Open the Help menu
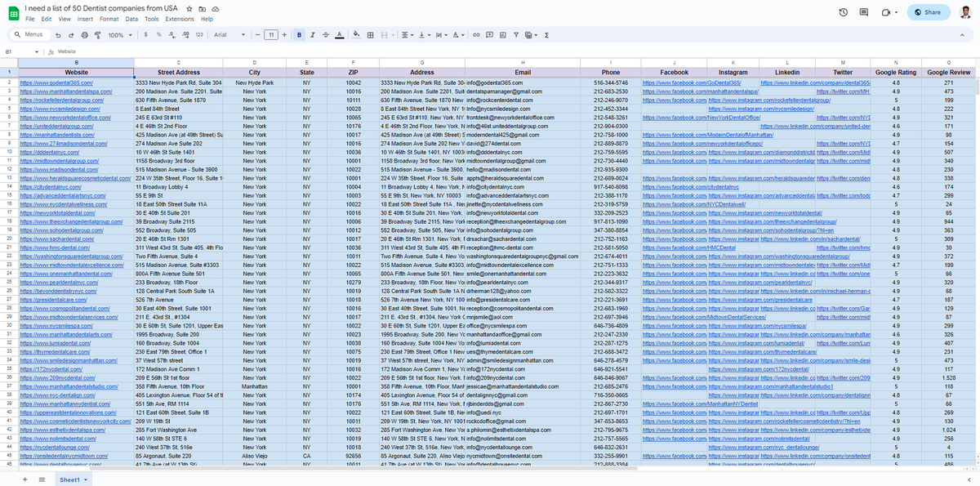This screenshot has height=486, width=980. (207, 19)
